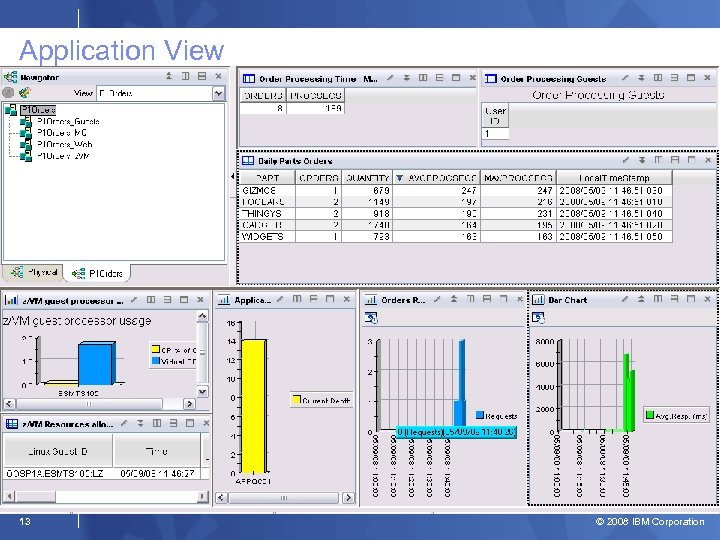Toggle sort arrow on AVGPROCSECS column
Image resolution: width=720 pixels, height=540 pixels.
[x=399, y=178]
